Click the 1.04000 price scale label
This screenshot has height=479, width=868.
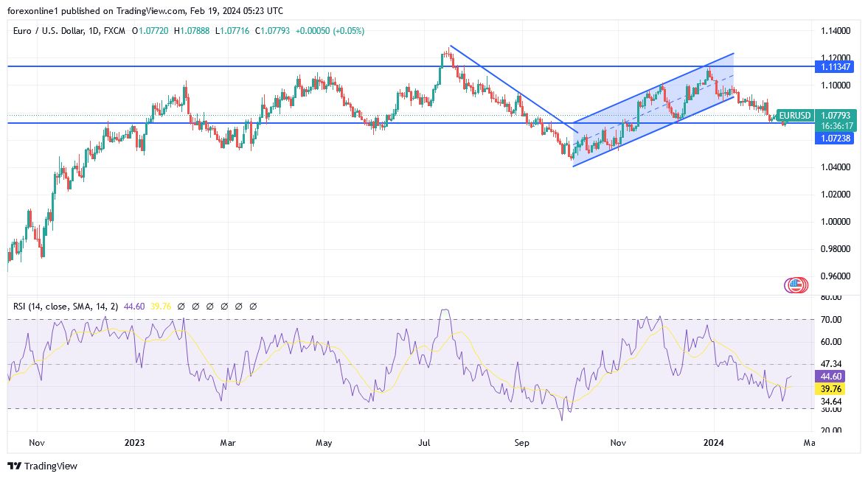coord(836,167)
